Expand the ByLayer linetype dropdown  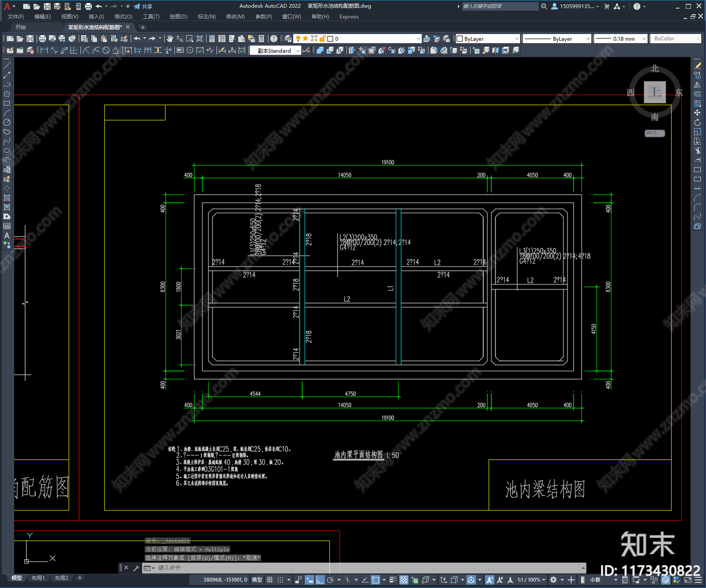557,39
